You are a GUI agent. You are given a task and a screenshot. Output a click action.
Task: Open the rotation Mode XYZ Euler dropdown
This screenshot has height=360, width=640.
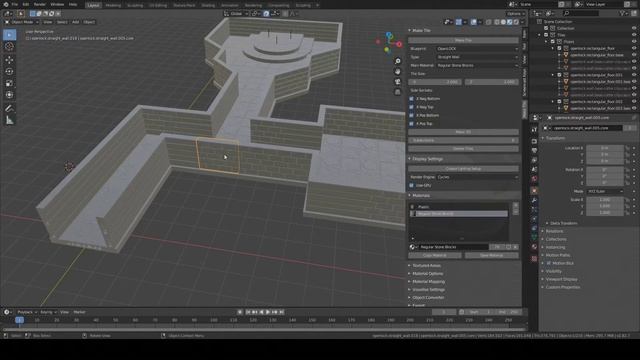pyautogui.click(x=605, y=191)
